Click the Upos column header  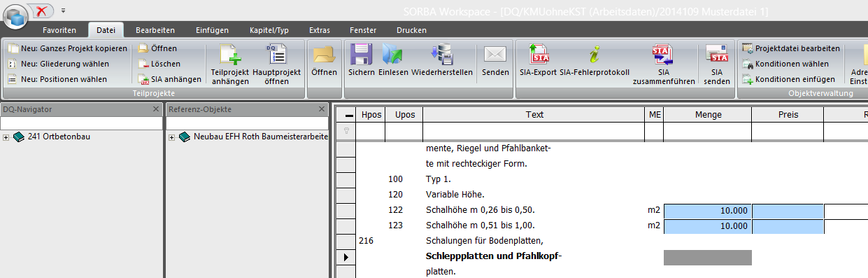[x=404, y=115]
